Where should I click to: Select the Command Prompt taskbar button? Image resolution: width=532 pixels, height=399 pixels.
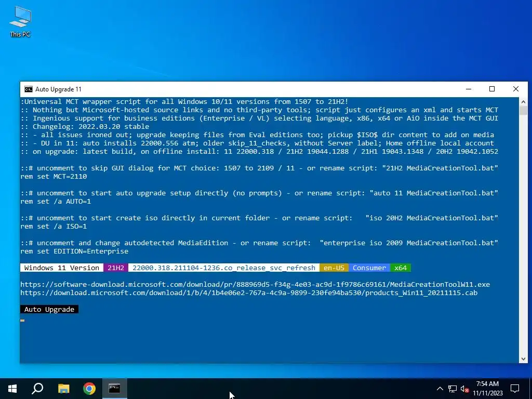tap(115, 389)
